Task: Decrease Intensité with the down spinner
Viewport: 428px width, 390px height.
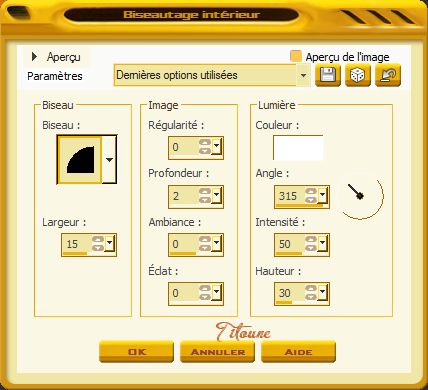Action: pos(311,248)
